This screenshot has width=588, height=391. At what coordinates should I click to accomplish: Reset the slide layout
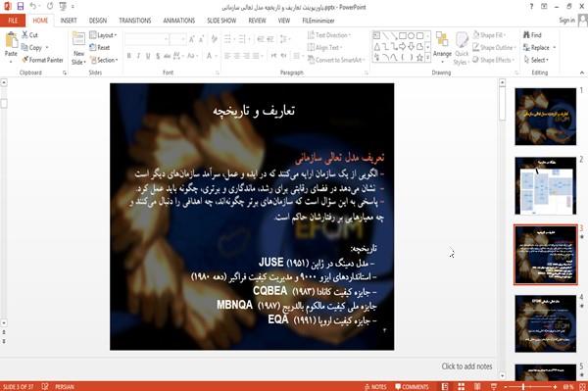point(100,48)
